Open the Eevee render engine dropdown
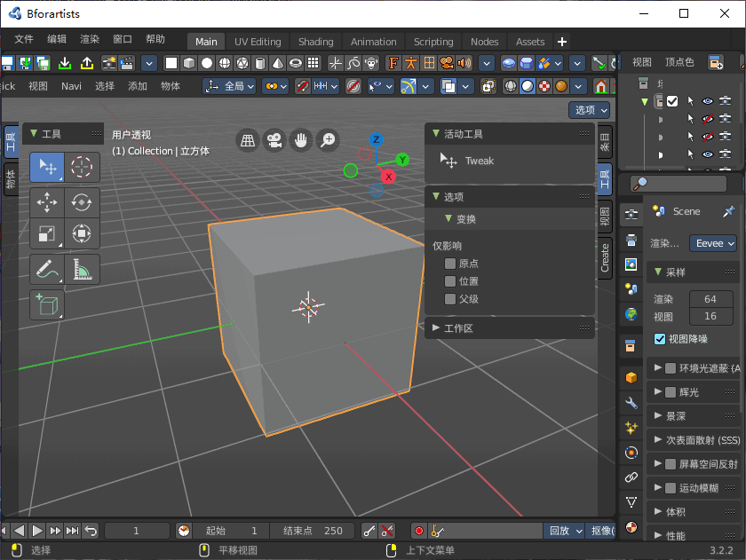Image resolution: width=746 pixels, height=560 pixels. pyautogui.click(x=715, y=243)
